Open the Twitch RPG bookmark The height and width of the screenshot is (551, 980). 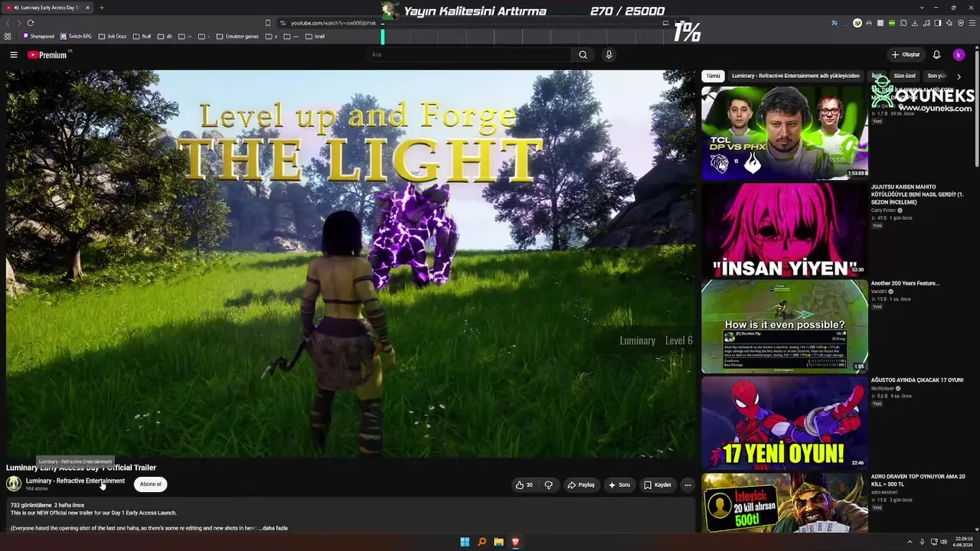[x=75, y=36]
